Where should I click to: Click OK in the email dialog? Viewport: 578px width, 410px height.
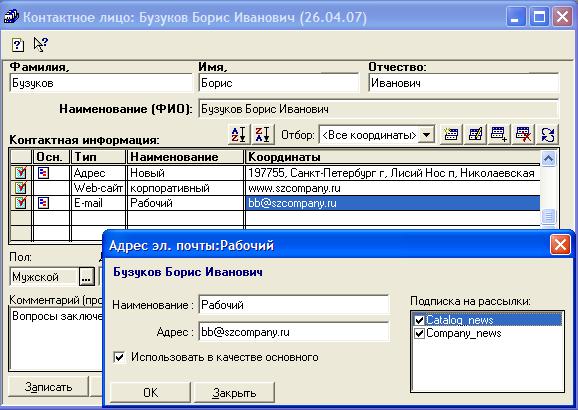(x=150, y=393)
